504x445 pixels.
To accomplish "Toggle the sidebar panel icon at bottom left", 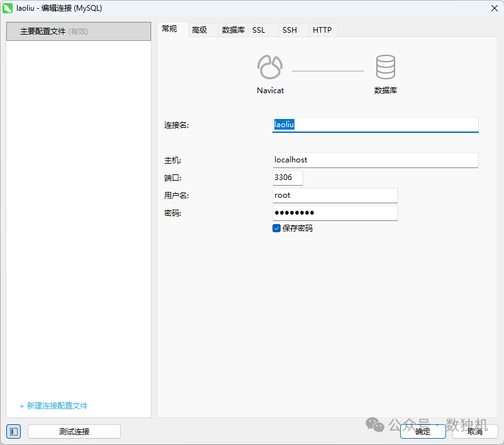I will (13, 432).
